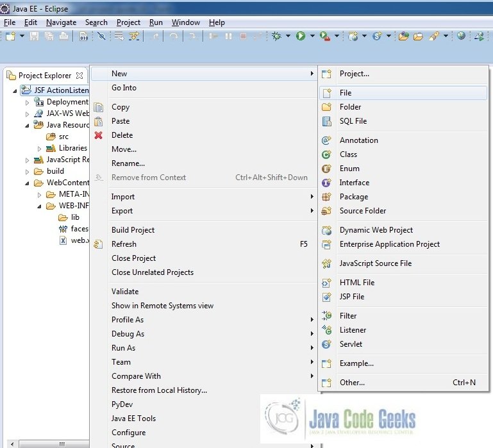Click the New Dynamic Web Project toolbar icon

tap(353, 36)
